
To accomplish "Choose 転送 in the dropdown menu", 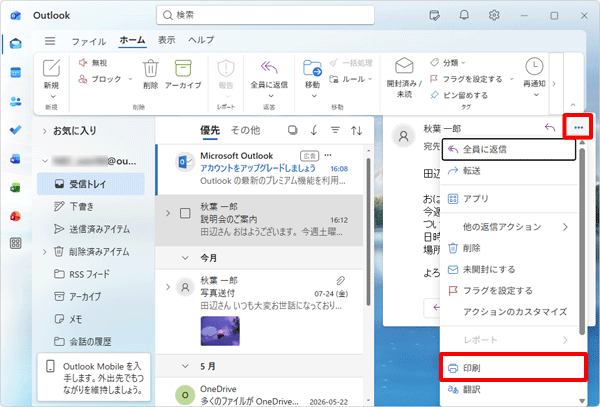I will coord(509,171).
